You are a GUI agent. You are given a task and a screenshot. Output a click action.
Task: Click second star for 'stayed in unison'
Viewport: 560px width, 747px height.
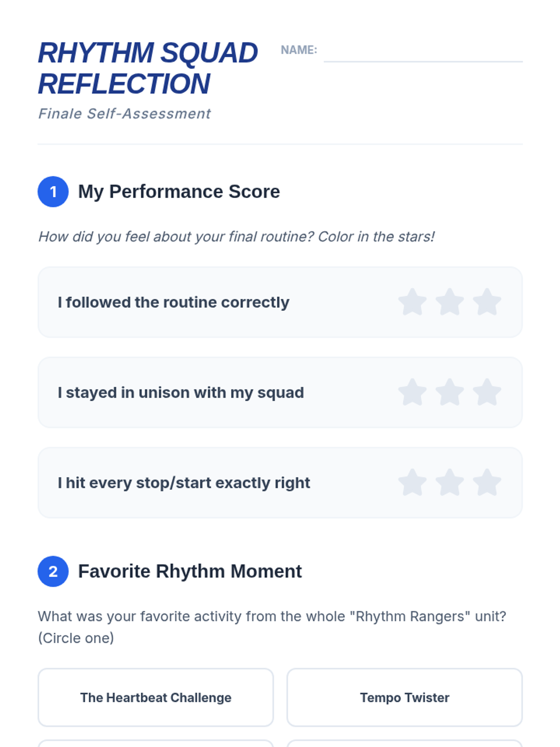coord(450,392)
